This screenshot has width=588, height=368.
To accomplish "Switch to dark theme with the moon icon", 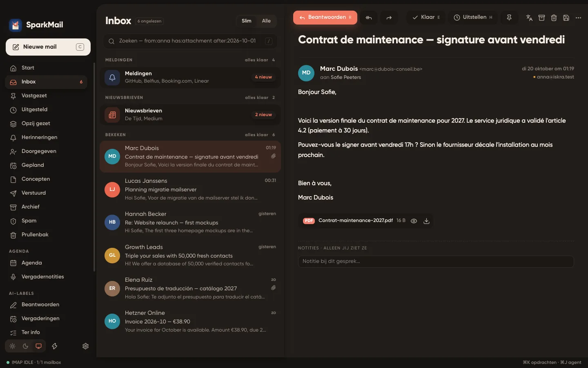I will (x=26, y=346).
